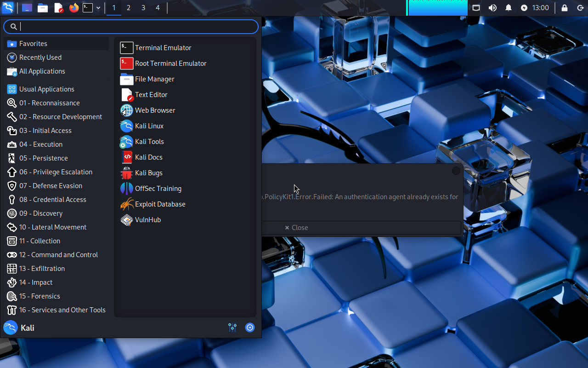Click the round close button on error dialog
The height and width of the screenshot is (368, 588).
tap(456, 171)
